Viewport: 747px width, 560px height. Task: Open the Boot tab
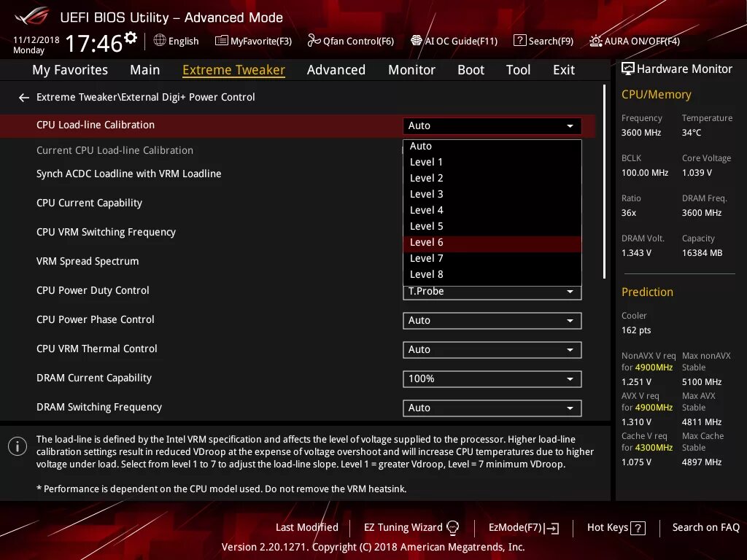click(471, 70)
